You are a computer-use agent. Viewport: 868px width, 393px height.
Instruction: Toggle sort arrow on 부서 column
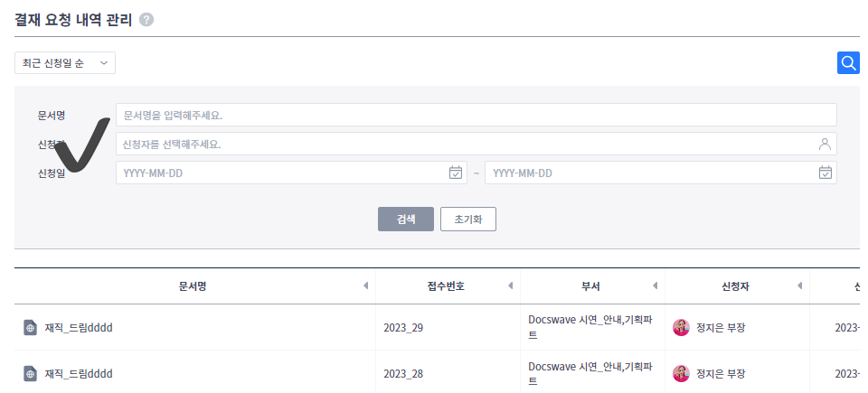pos(655,285)
